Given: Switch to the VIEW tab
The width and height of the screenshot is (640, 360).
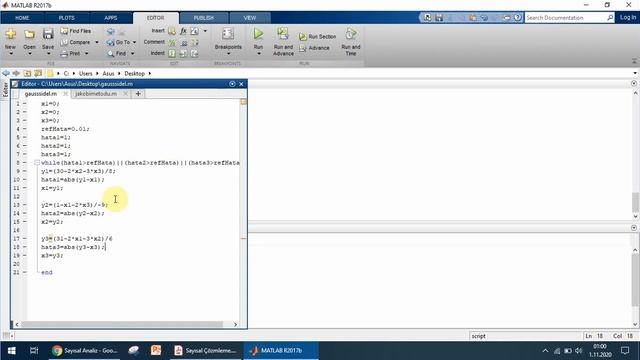Looking at the screenshot, I should (250, 18).
